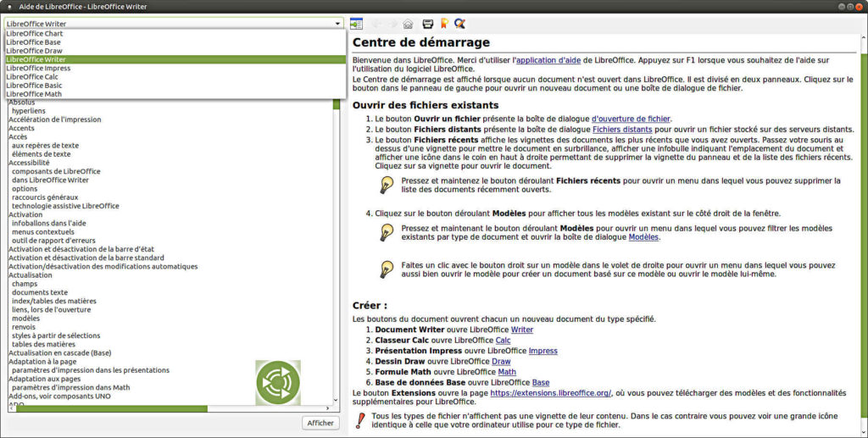Open the application d'aide link
This screenshot has height=438, width=868.
[x=548, y=60]
